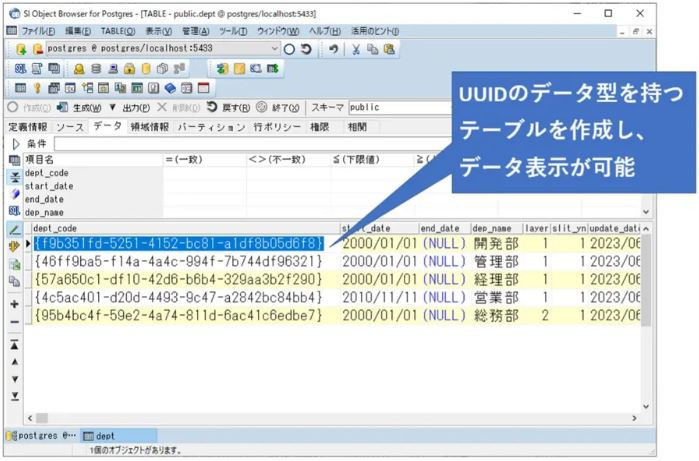The height and width of the screenshot is (461, 699).
Task: Select row with UUID starting 57a650c1
Action: [178, 280]
